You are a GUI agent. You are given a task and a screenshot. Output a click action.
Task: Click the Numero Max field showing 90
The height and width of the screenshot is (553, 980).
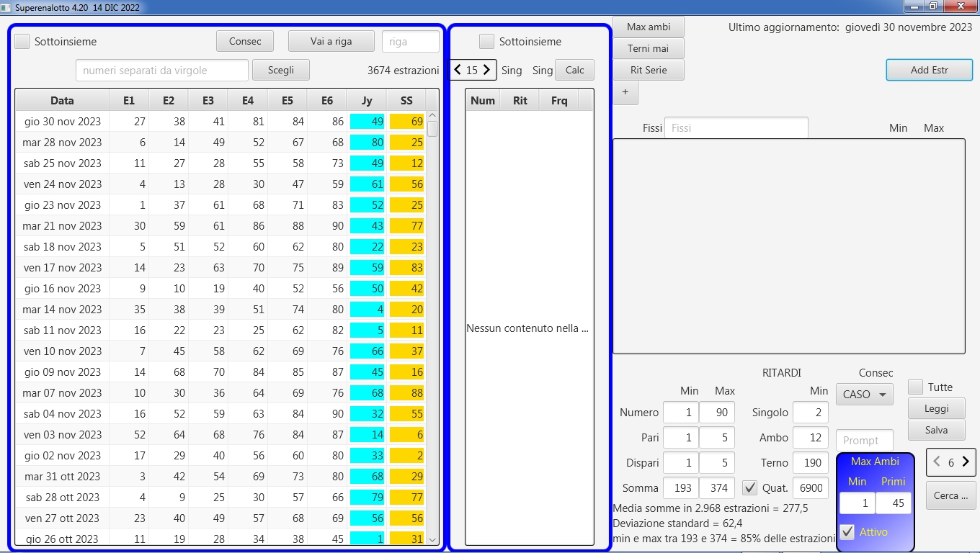coord(717,413)
